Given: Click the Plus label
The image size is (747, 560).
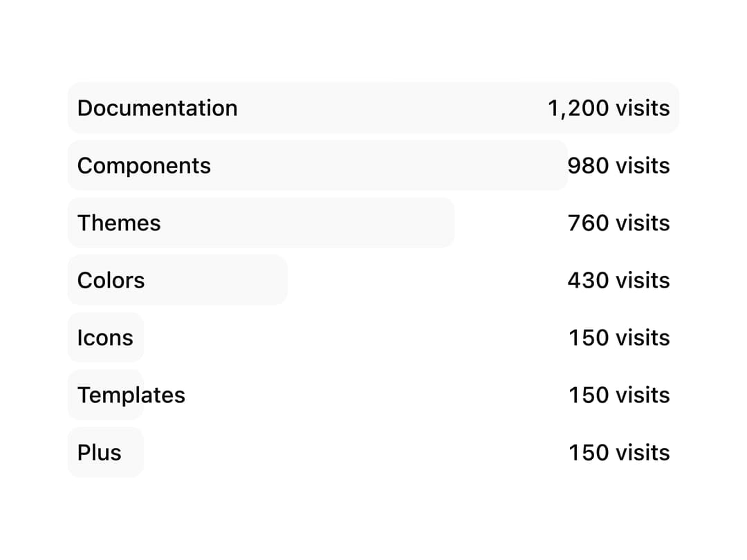Looking at the screenshot, I should coord(99,452).
